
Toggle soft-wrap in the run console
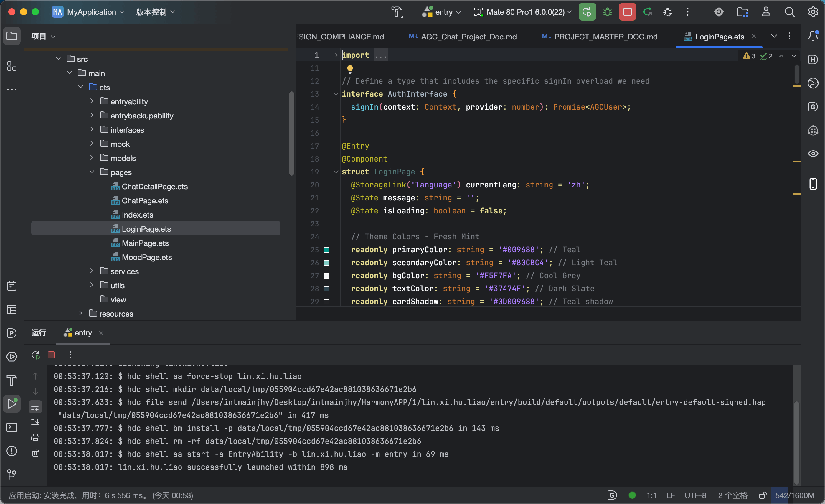click(x=35, y=407)
